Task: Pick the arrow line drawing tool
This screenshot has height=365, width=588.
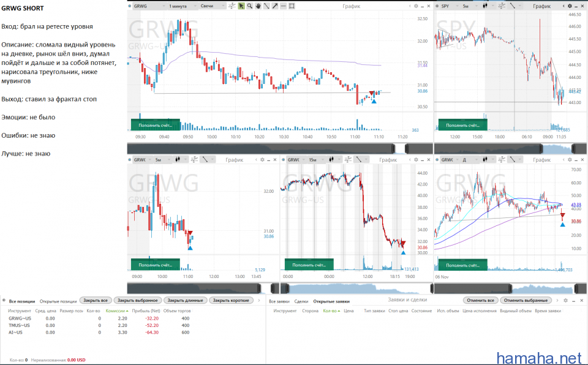Action: tap(275, 6)
